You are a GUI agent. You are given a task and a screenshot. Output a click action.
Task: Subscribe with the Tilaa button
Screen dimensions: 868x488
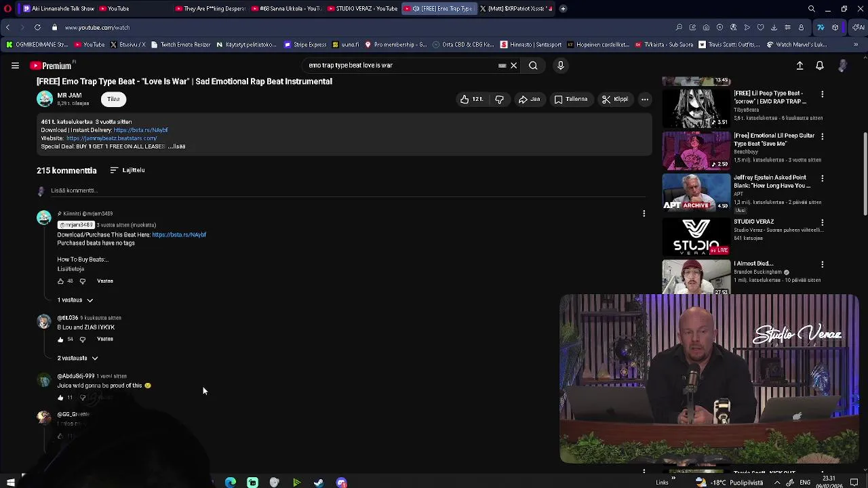pyautogui.click(x=113, y=99)
